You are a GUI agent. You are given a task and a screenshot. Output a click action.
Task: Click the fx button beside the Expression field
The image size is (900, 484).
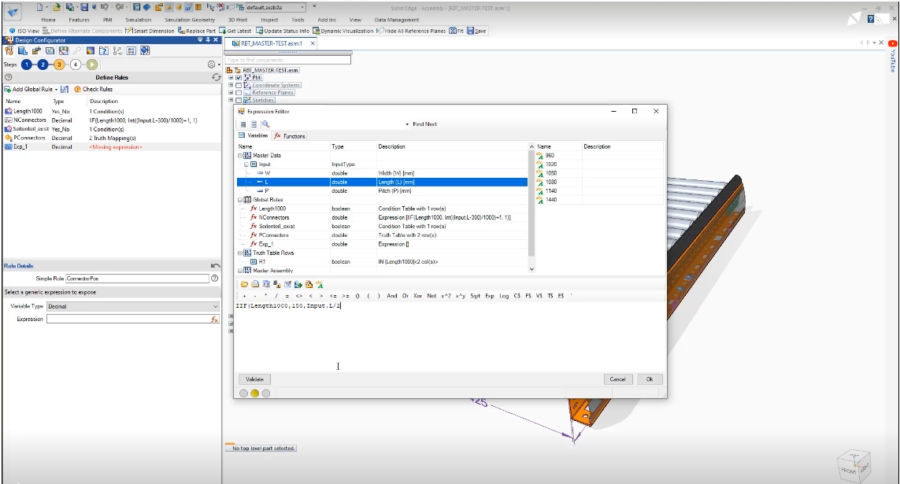214,319
